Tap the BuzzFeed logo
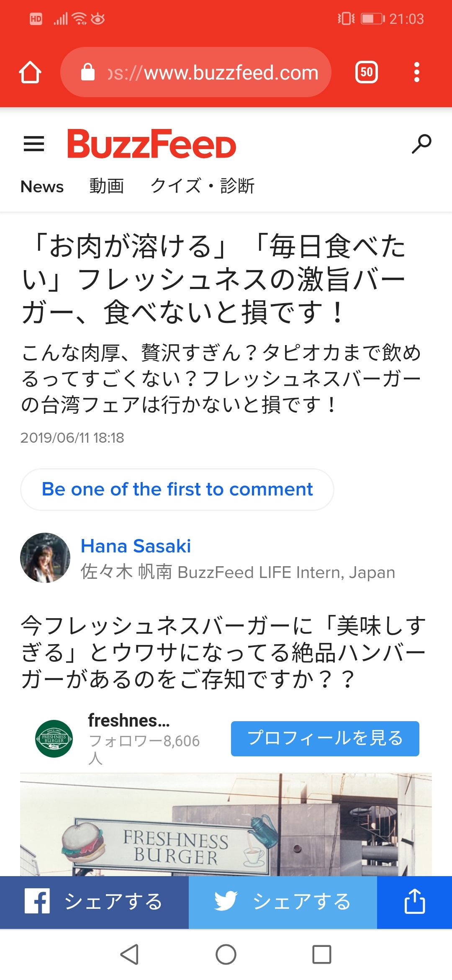The height and width of the screenshot is (980, 452). coord(152,144)
